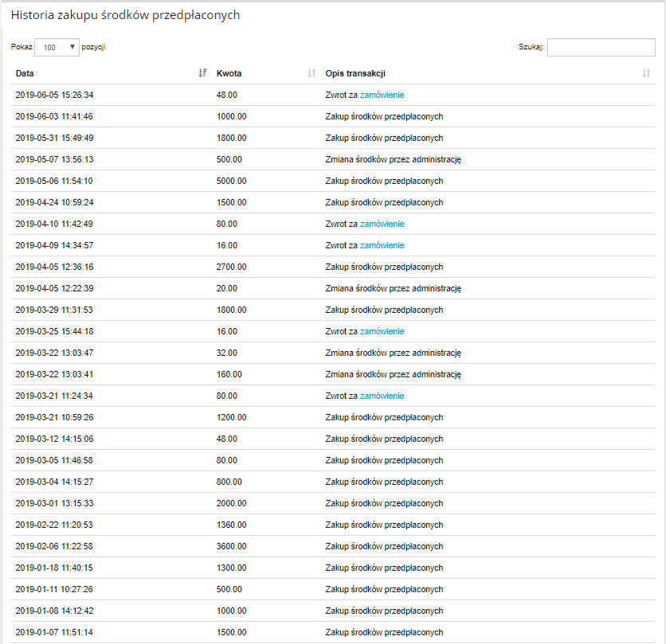The image size is (666, 644).
Task: Click the Kwota column header
Action: point(229,73)
